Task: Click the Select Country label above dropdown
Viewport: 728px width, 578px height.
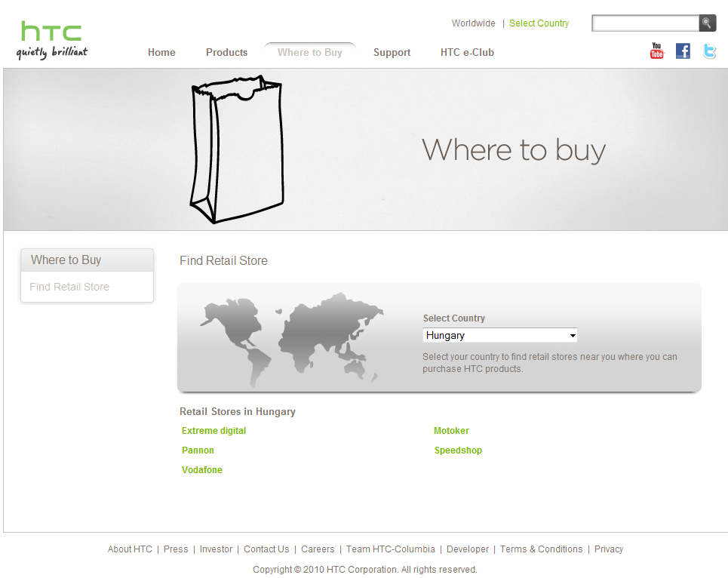Action: click(453, 318)
